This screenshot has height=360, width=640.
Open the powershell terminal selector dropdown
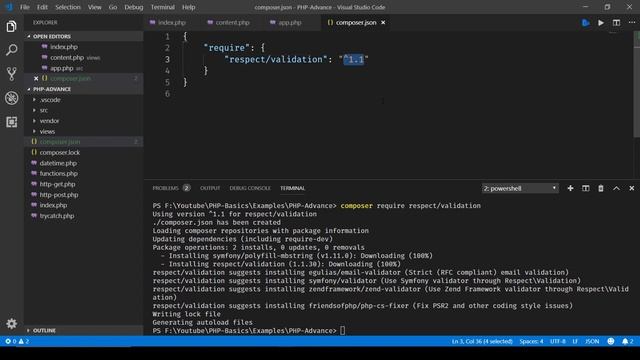(x=520, y=188)
